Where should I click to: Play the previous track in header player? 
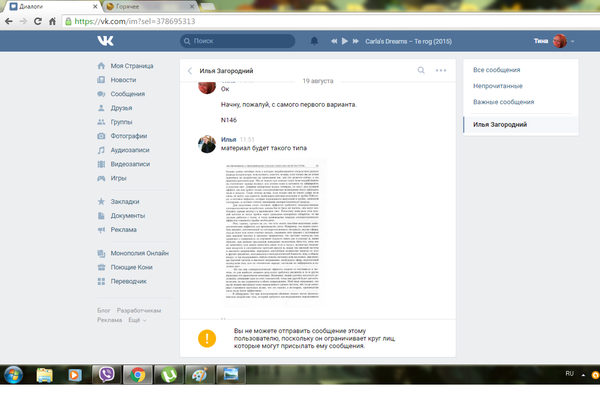click(333, 42)
